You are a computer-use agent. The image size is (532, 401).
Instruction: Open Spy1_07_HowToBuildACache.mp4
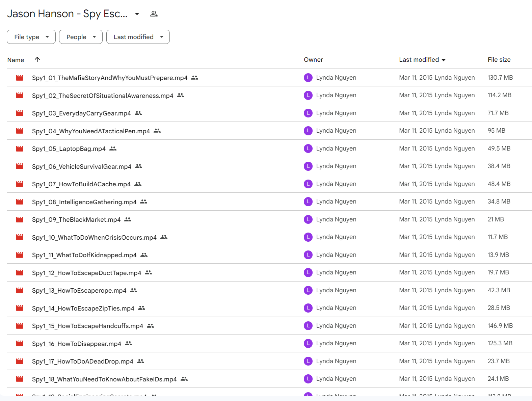pos(81,184)
